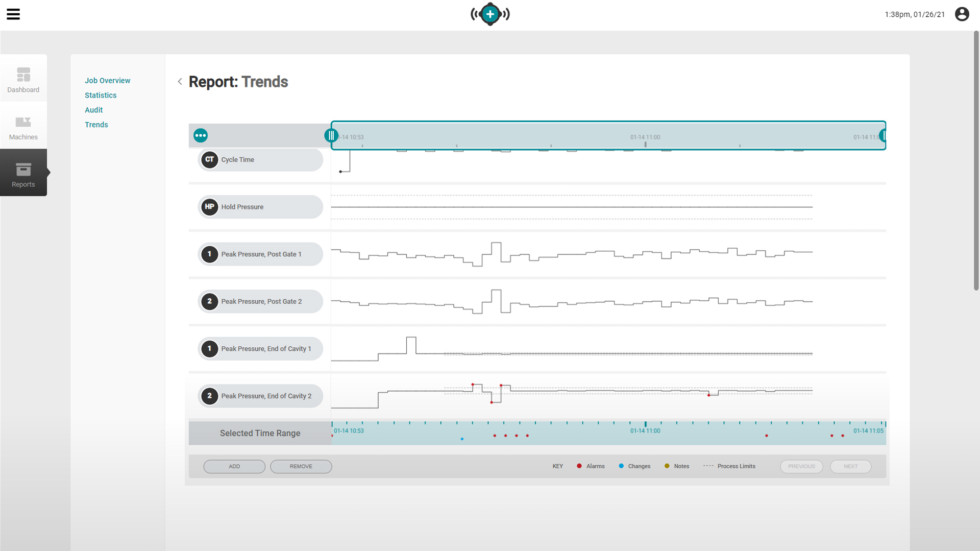The width and height of the screenshot is (980, 551).
Task: Select the Hold Pressure trend pill
Action: 260,207
